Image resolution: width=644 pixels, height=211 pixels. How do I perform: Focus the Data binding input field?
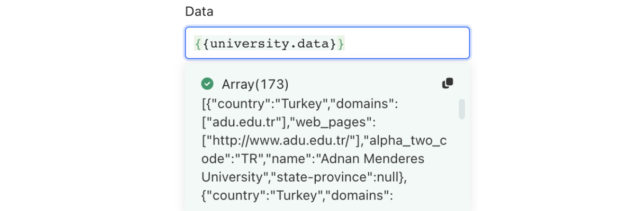point(405,43)
